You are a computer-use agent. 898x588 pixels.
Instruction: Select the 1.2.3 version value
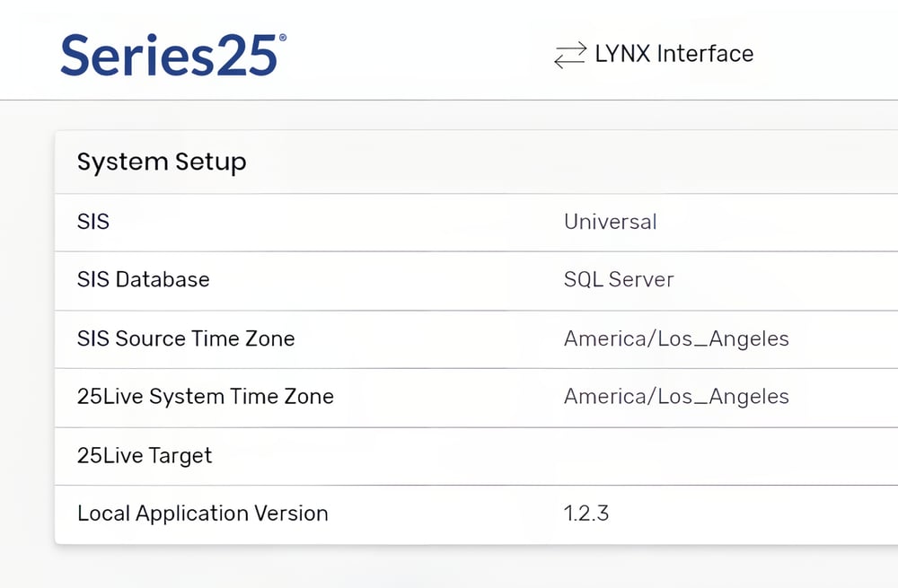pos(586,513)
